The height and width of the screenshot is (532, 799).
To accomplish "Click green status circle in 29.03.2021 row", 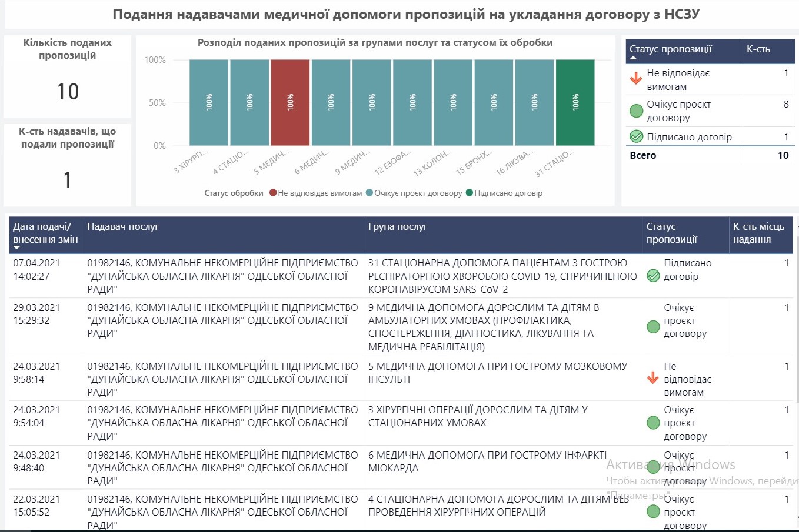I will pos(653,326).
